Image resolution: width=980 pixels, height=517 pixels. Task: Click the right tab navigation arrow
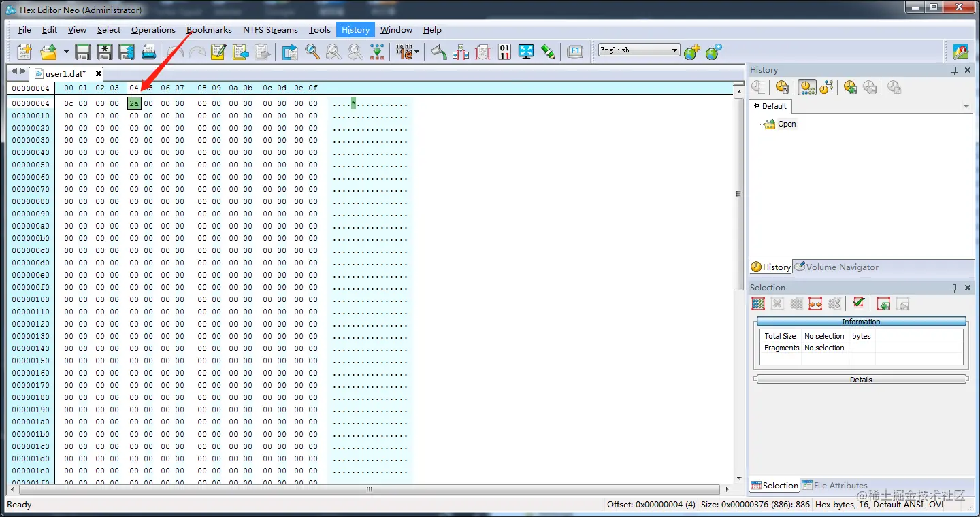23,71
